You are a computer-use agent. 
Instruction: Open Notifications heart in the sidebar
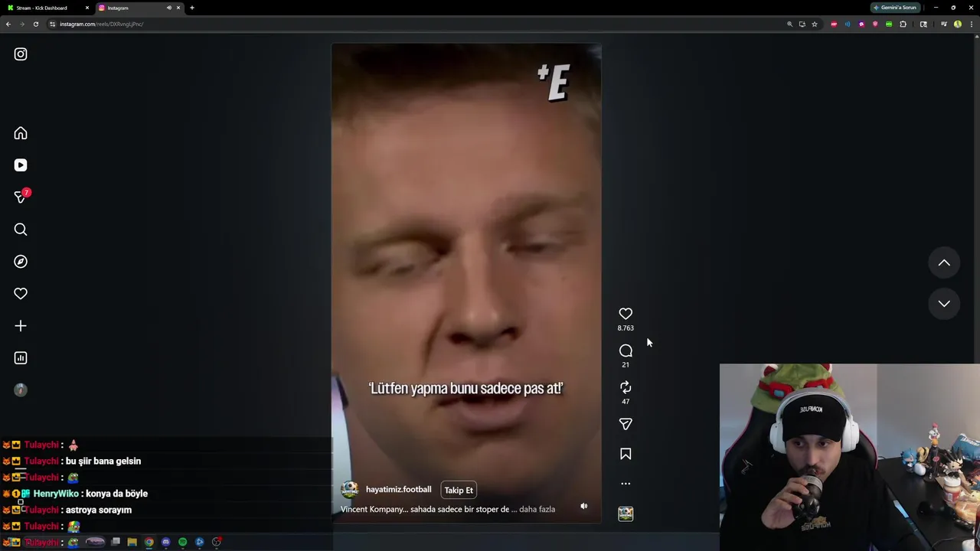(21, 294)
